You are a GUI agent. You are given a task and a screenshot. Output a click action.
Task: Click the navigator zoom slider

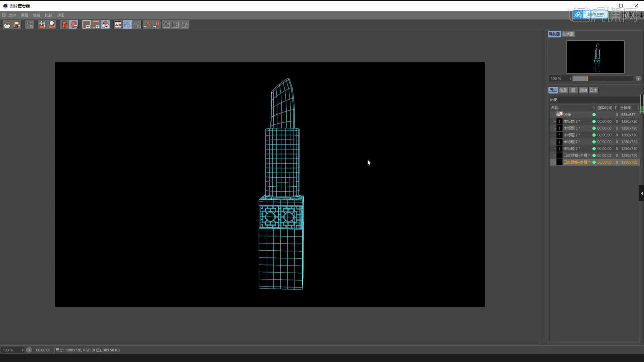point(603,78)
